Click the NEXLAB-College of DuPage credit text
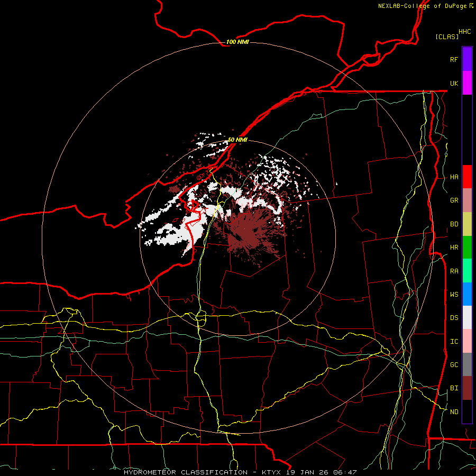This screenshot has width=476, height=476. pos(422,6)
